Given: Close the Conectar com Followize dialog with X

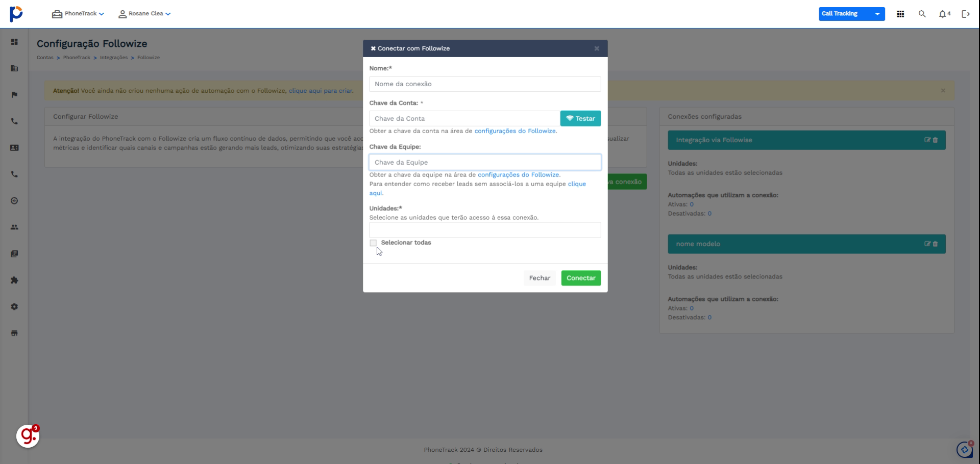Looking at the screenshot, I should pos(597,48).
